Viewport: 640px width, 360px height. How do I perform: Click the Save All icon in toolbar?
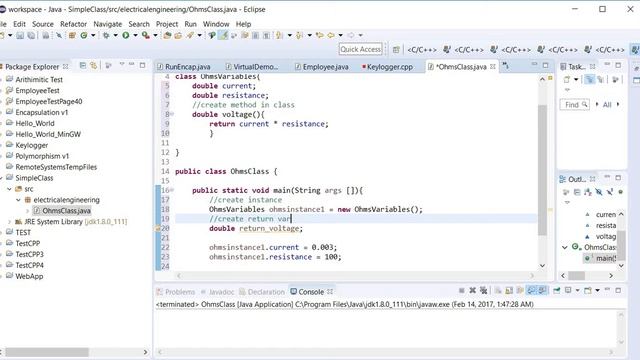(31, 36)
